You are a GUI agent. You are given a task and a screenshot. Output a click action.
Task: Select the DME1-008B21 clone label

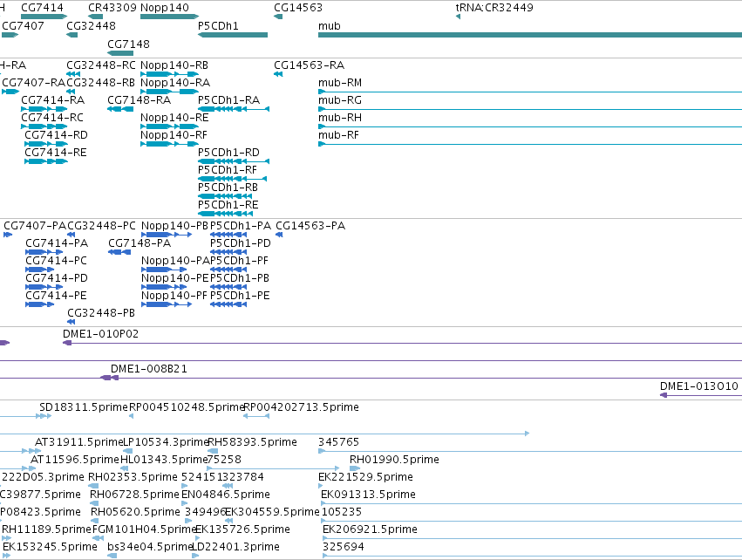click(149, 369)
